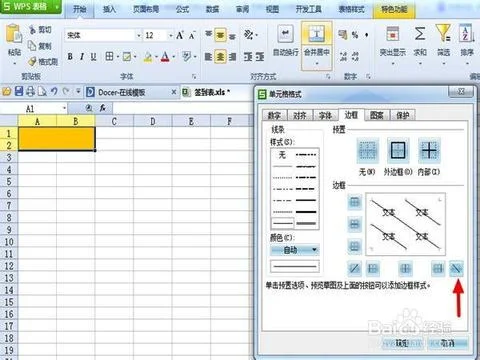Viewport: 480px width, 360px height.
Task: Select the 外边框 outline preset
Action: point(398,150)
